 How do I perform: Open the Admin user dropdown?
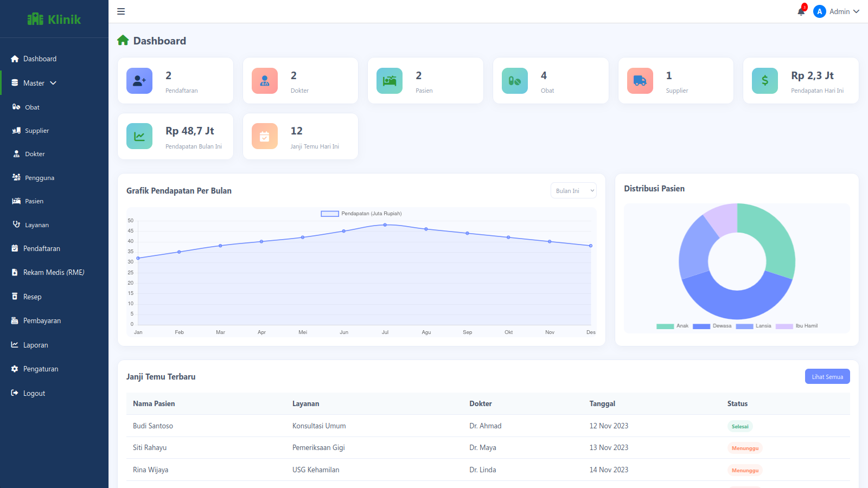coord(837,11)
